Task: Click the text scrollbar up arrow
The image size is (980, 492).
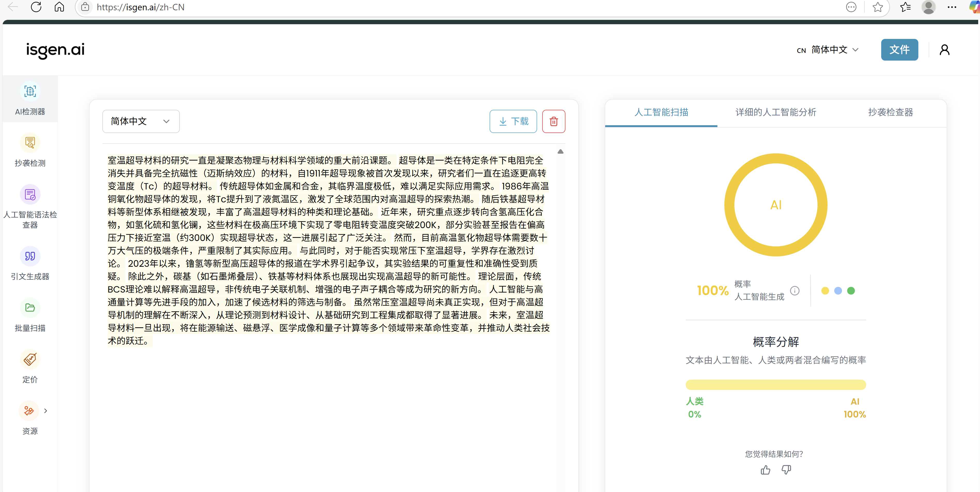Action: pos(560,152)
